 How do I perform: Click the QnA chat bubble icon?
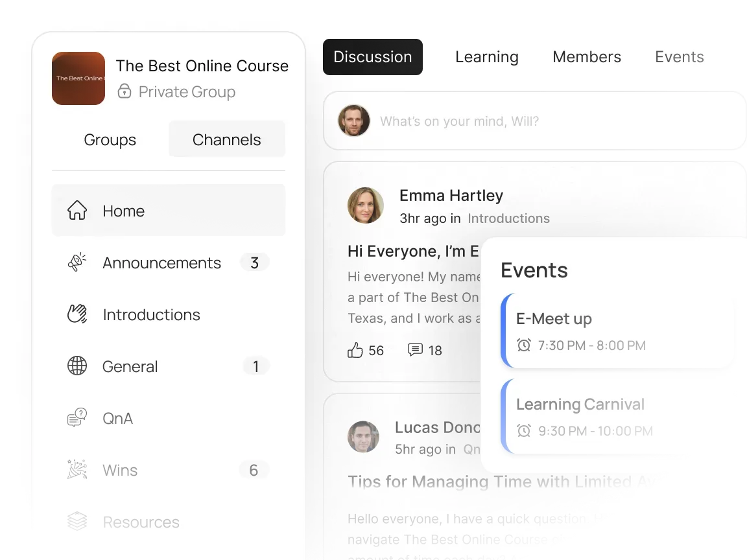click(77, 418)
